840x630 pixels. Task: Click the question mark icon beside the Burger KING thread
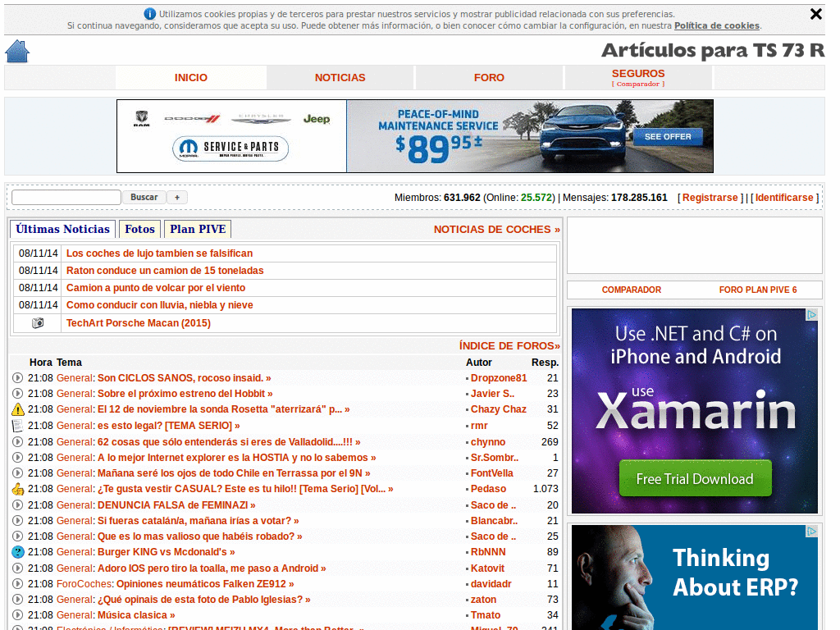[18, 552]
